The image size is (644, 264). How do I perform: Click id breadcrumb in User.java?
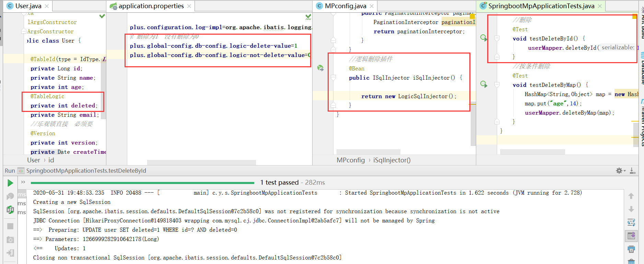51,160
